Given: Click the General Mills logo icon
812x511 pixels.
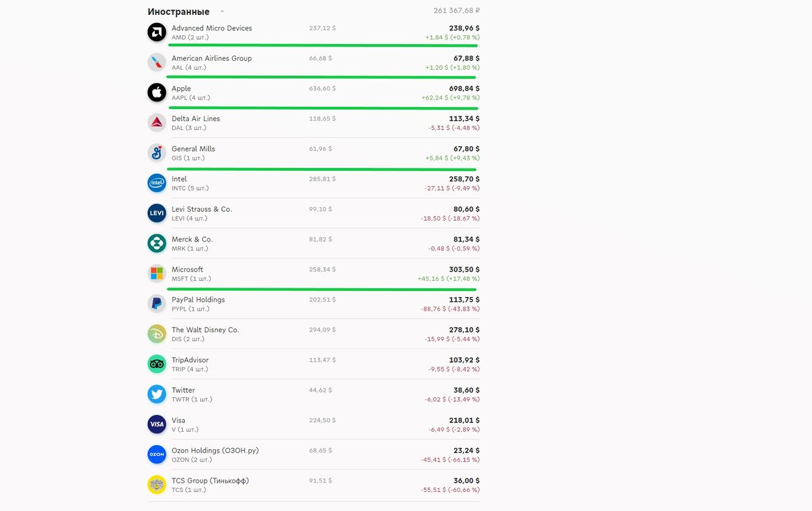Looking at the screenshot, I should tap(157, 153).
